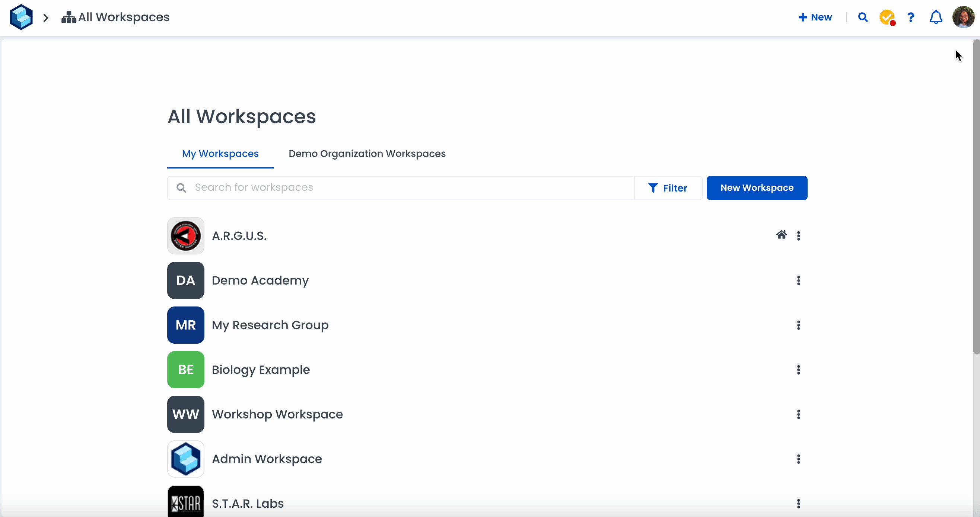Switch to Demo Organization Workspaces tab
The width and height of the screenshot is (980, 517).
coord(367,154)
